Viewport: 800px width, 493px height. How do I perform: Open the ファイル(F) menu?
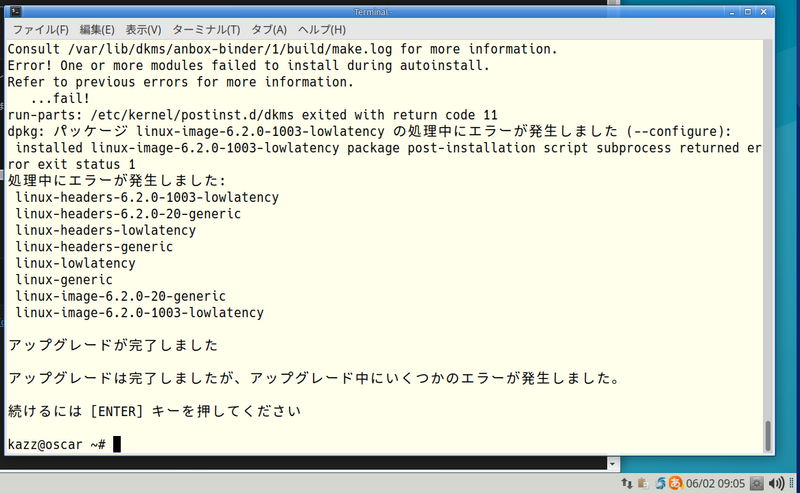tap(40, 30)
